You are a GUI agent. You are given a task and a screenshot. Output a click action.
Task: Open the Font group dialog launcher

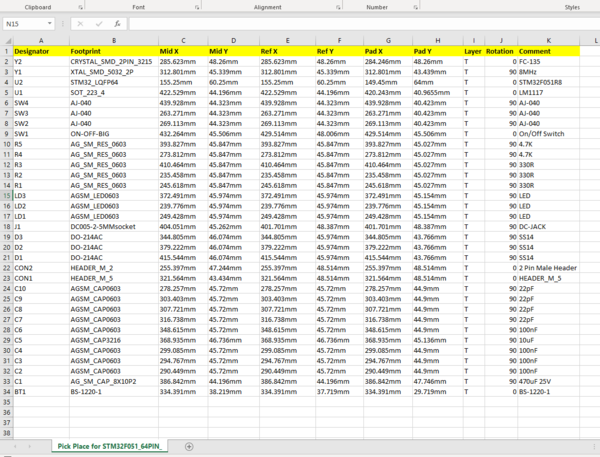(197, 7)
